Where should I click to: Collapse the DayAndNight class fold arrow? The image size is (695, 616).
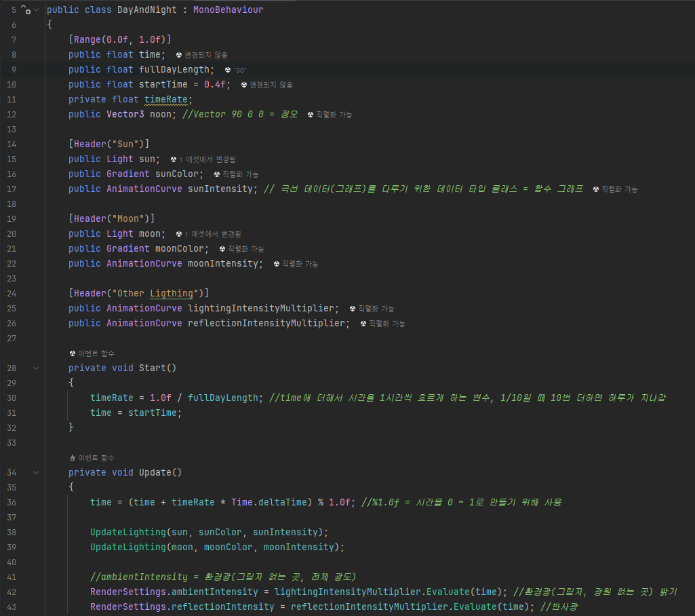pyautogui.click(x=37, y=9)
